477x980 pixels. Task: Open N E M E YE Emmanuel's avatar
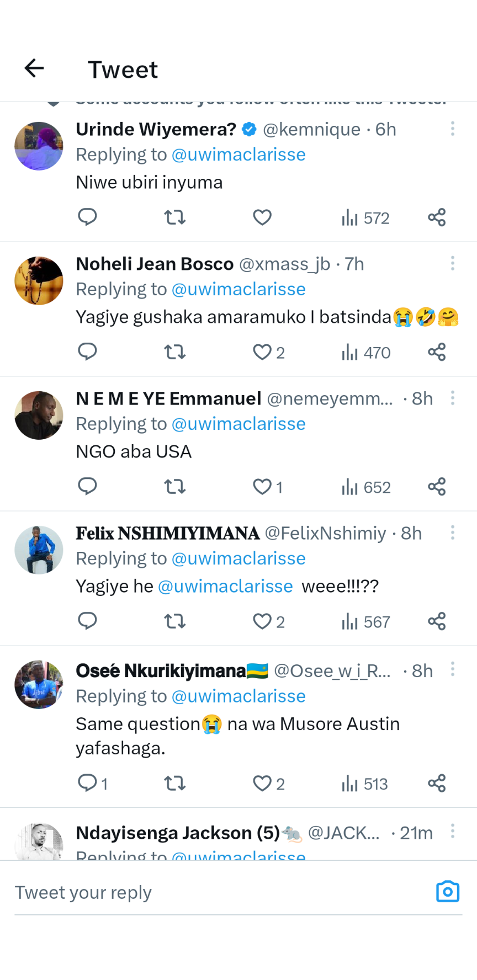39,416
